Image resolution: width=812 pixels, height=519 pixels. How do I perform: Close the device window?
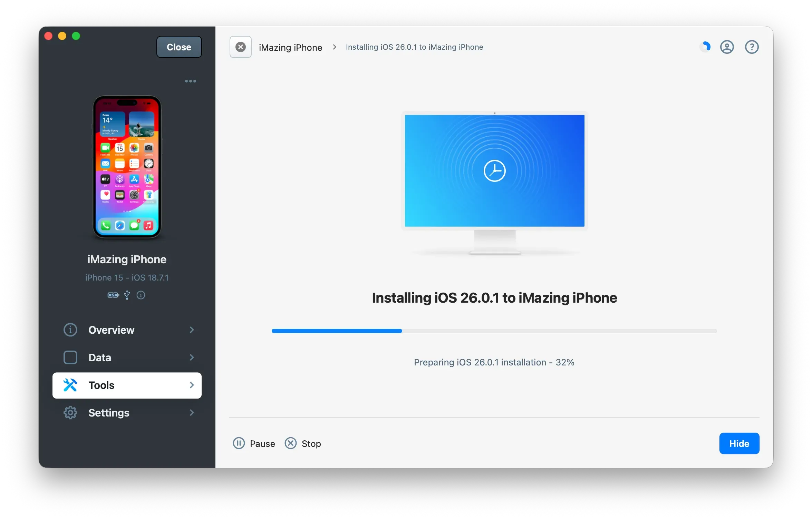[178, 47]
